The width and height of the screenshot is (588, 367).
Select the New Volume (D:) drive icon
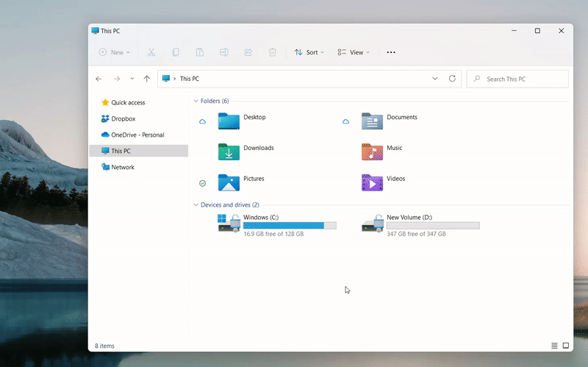pos(373,224)
